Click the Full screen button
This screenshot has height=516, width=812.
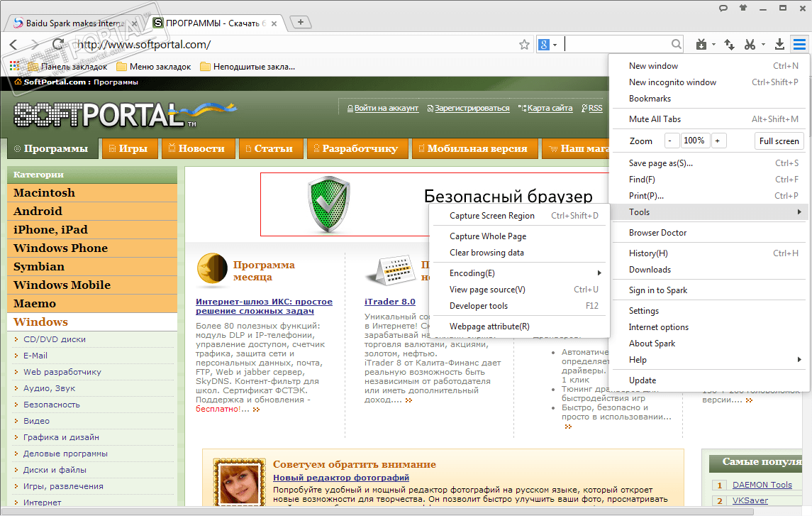click(779, 141)
